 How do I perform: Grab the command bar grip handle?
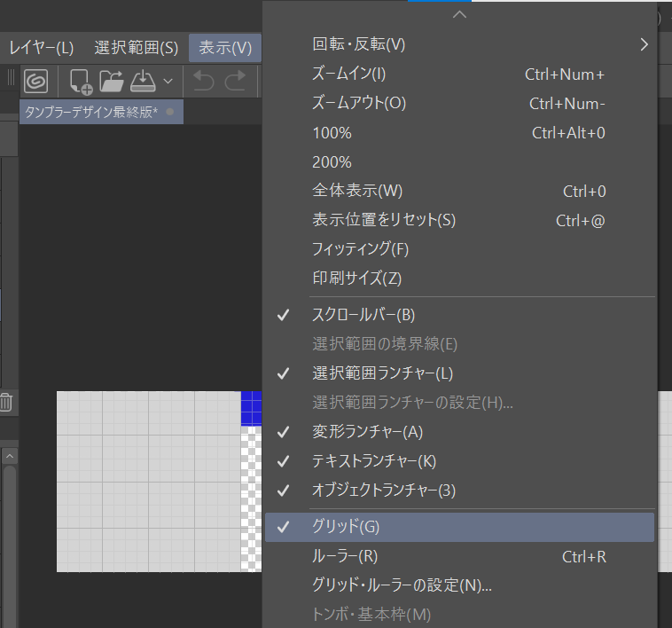11,77
